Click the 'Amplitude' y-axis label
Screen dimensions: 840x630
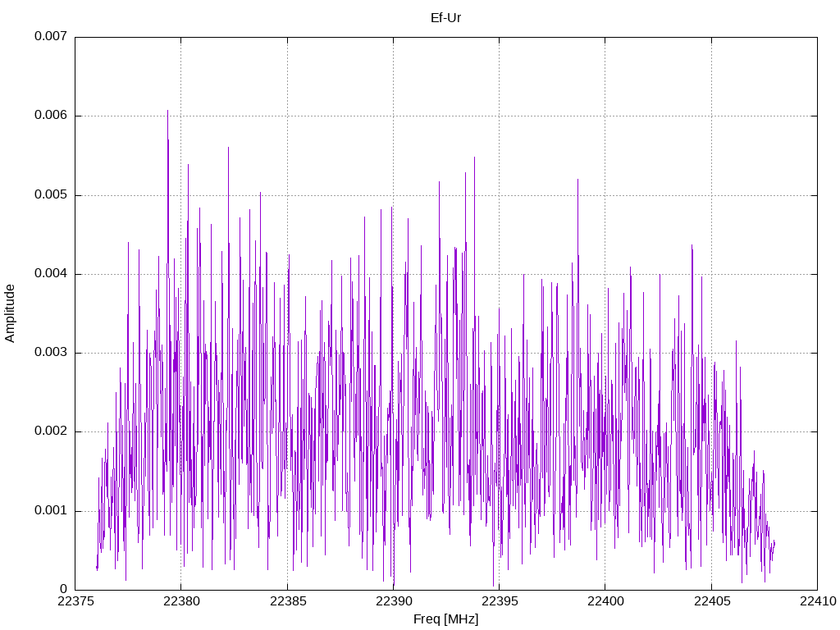pos(10,313)
